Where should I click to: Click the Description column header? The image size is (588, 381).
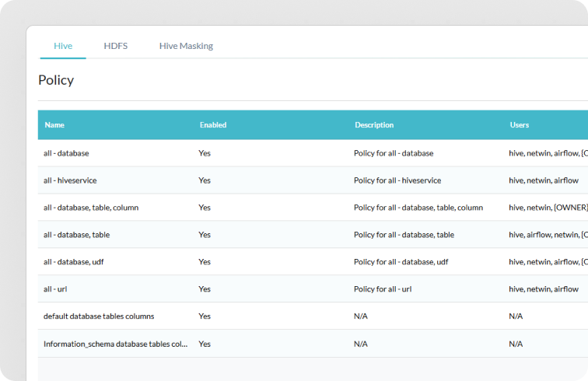point(374,125)
